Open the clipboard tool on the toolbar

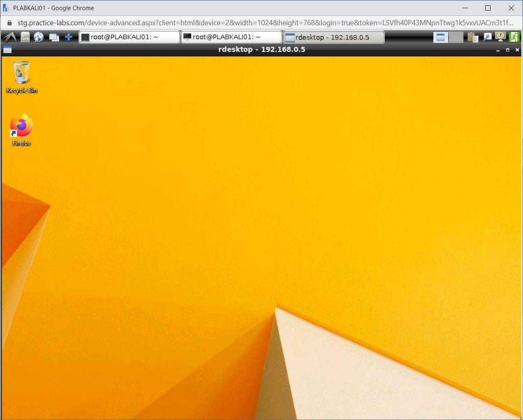pos(472,37)
